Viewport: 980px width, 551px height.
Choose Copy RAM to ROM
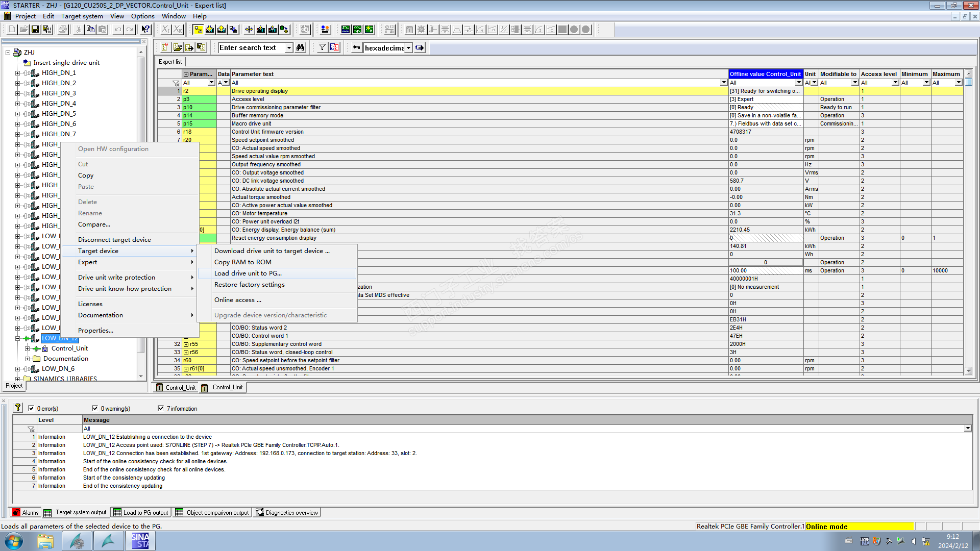(x=243, y=262)
